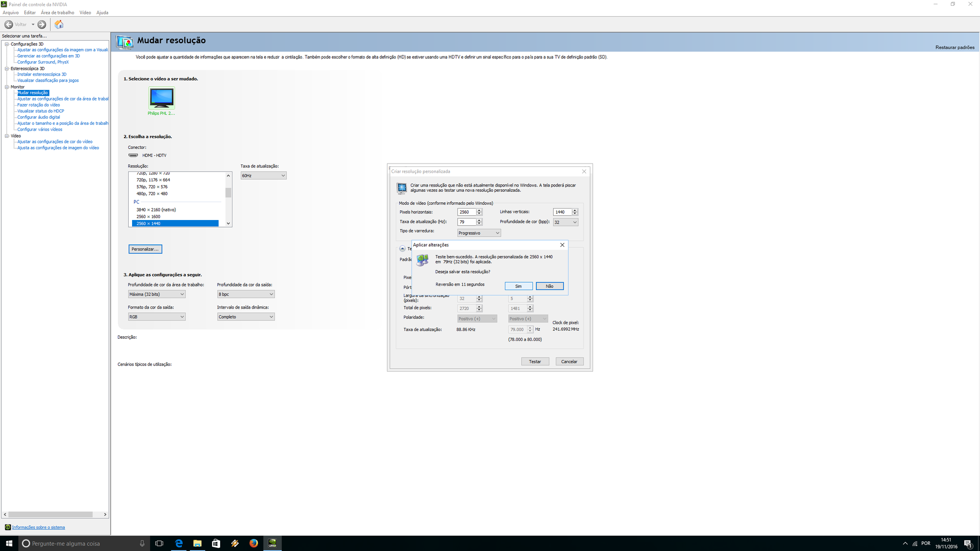
Task: Open Configurar Surround, PhysX
Action: tap(43, 62)
